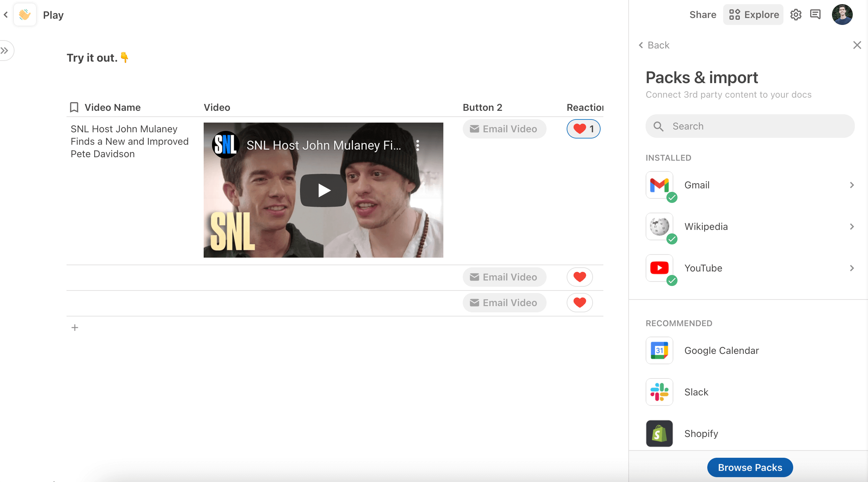Open the video's three-dot options menu
This screenshot has width=868, height=482.
(418, 145)
